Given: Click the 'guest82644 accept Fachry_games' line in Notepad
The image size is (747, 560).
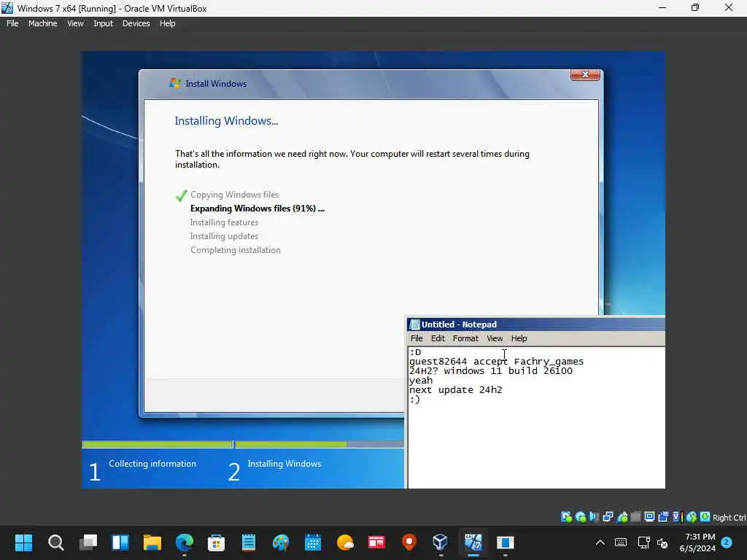Looking at the screenshot, I should [496, 362].
